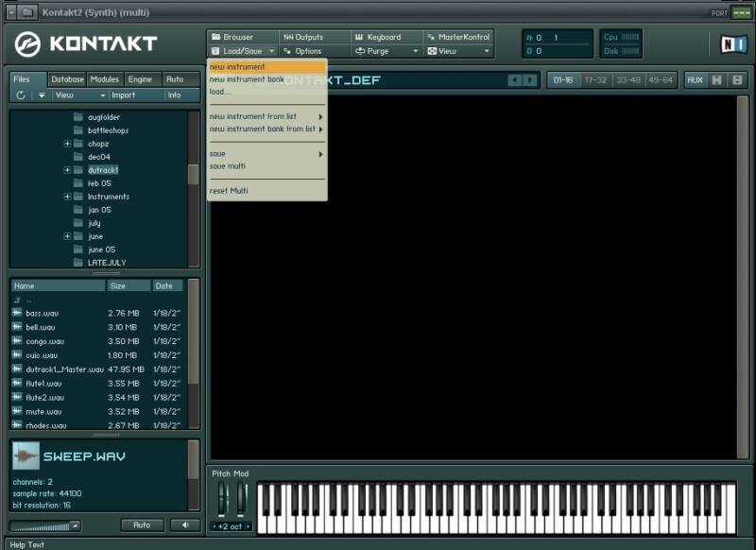
Task: Click the bell.wav audio file icon
Action: (17, 327)
